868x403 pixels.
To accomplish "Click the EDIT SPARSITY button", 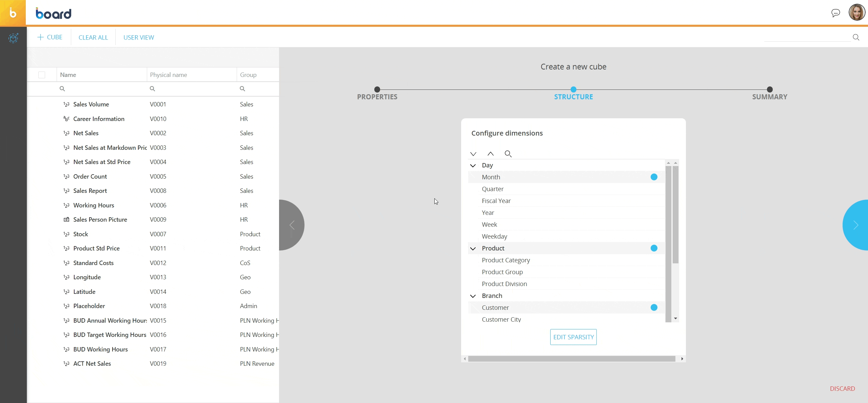I will click(573, 337).
